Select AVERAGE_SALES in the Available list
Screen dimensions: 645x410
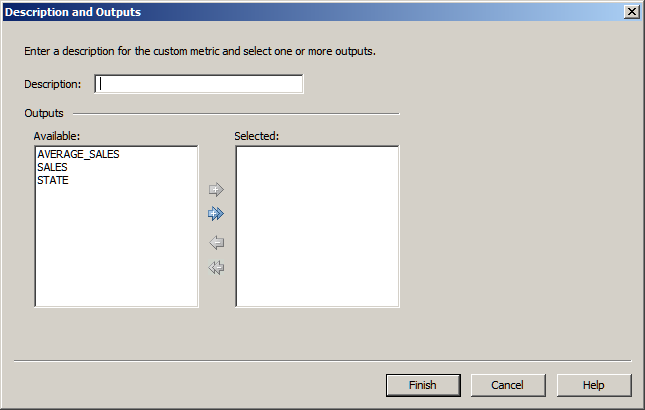click(77, 155)
